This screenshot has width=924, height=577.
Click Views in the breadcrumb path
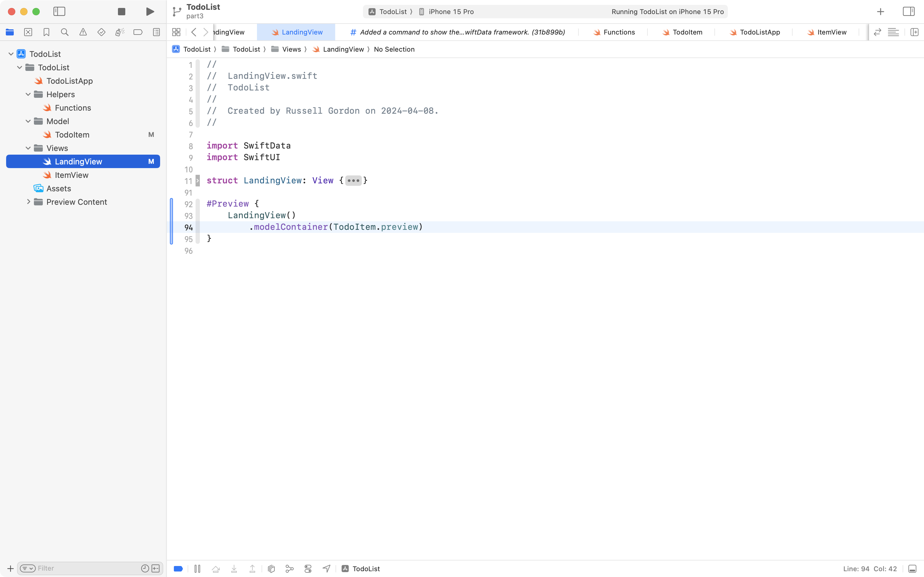[291, 49]
